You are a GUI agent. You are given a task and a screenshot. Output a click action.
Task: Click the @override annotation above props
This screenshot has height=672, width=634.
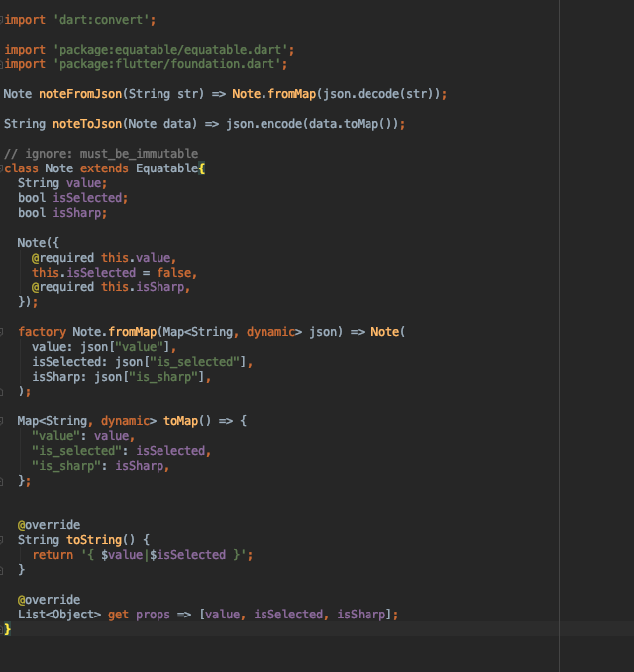(49, 600)
